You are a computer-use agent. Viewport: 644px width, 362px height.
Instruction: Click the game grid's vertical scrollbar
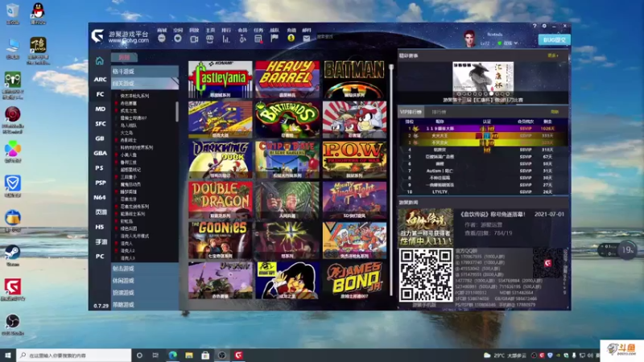(391, 179)
